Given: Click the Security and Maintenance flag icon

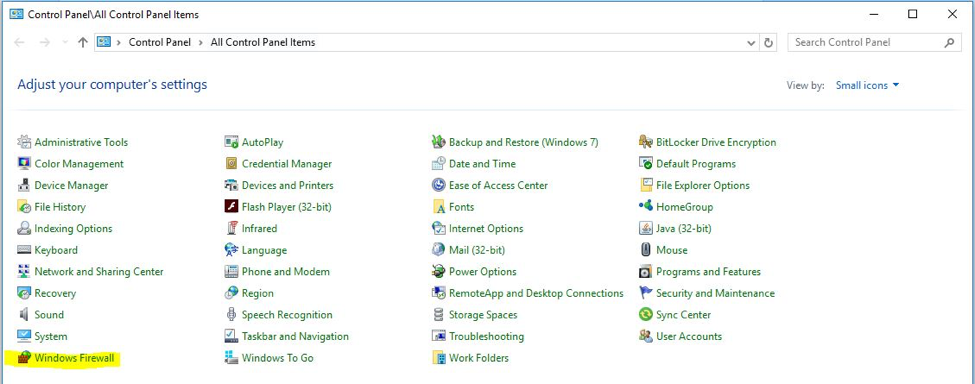Looking at the screenshot, I should click(x=646, y=293).
